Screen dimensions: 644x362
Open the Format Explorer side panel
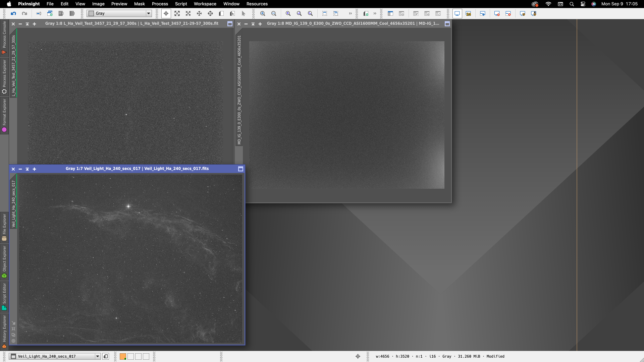(x=4, y=115)
